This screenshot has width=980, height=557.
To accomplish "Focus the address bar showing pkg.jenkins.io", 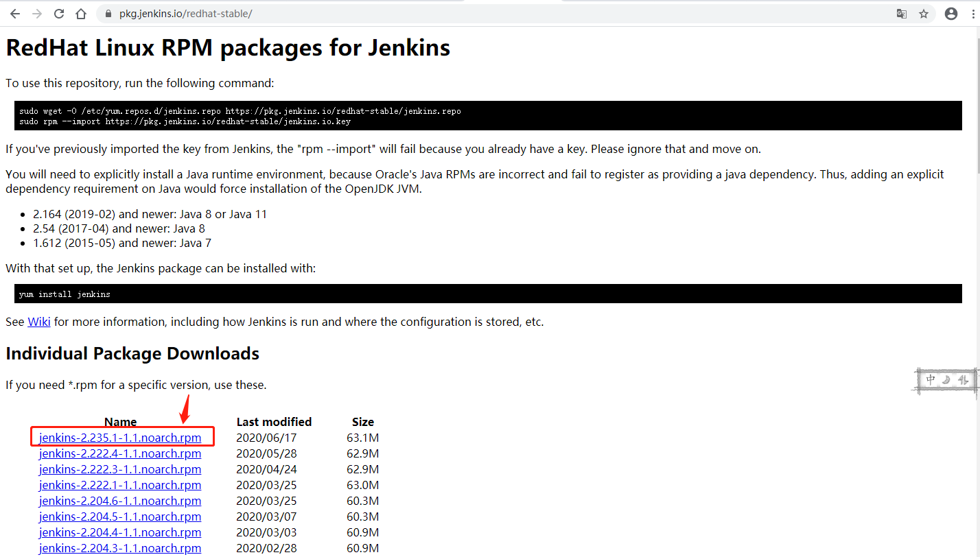I will [x=480, y=14].
